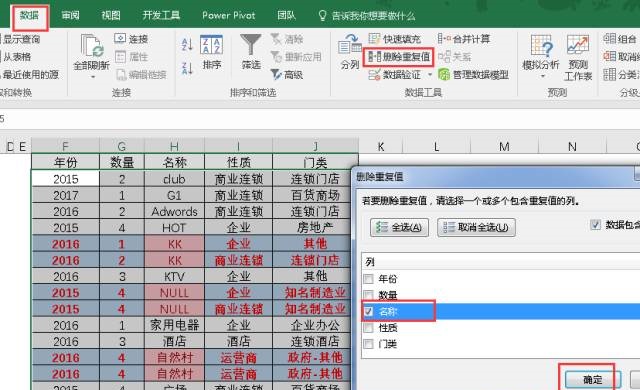Select column K header
Image resolution: width=640 pixels, height=390 pixels.
(x=380, y=146)
